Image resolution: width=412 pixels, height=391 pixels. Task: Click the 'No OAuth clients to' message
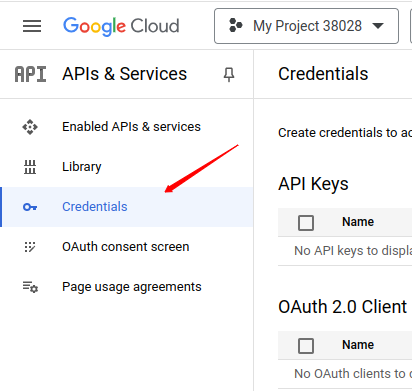(x=353, y=374)
